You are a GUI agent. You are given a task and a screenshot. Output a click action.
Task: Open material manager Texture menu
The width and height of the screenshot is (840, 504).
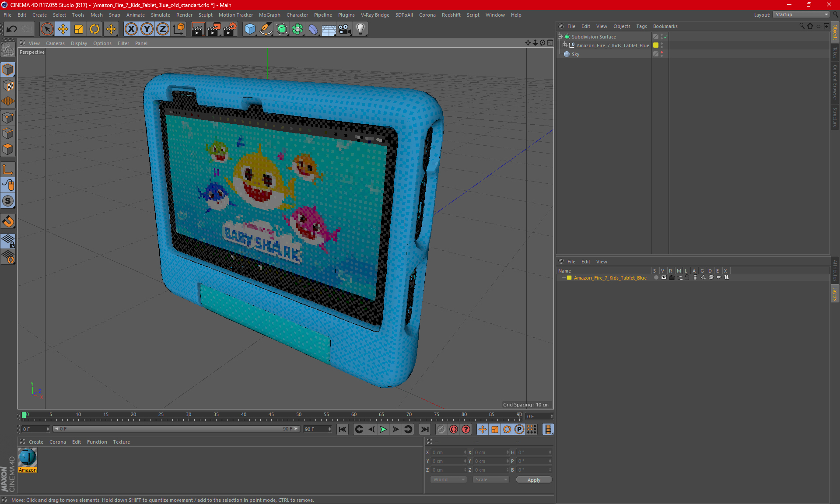[121, 442]
